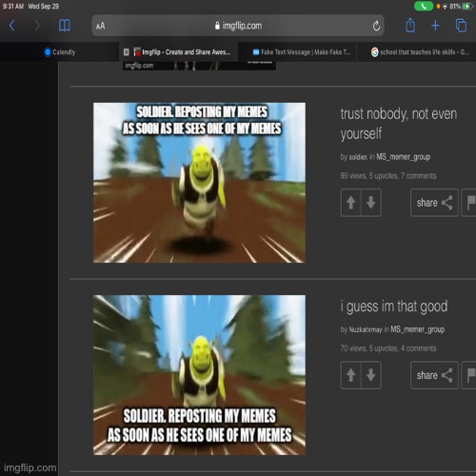Upvote the 'i guess im that good' meme
The image size is (476, 476).
click(x=350, y=375)
